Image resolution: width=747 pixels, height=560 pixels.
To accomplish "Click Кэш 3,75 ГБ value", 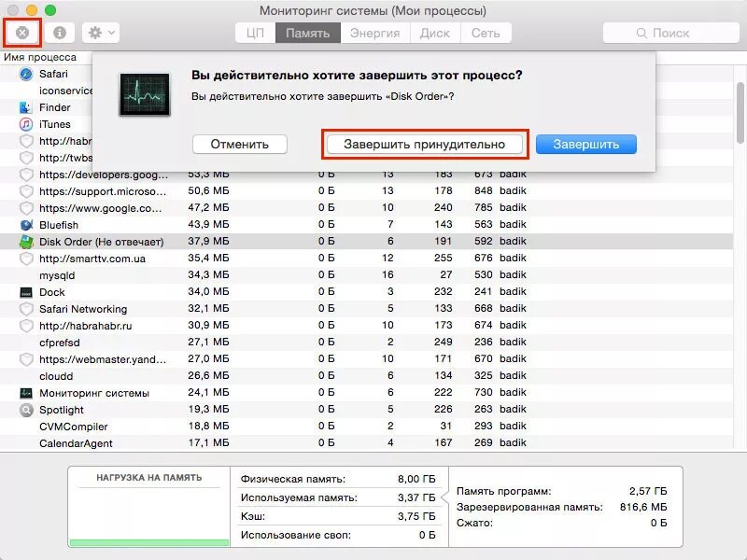I will (416, 516).
